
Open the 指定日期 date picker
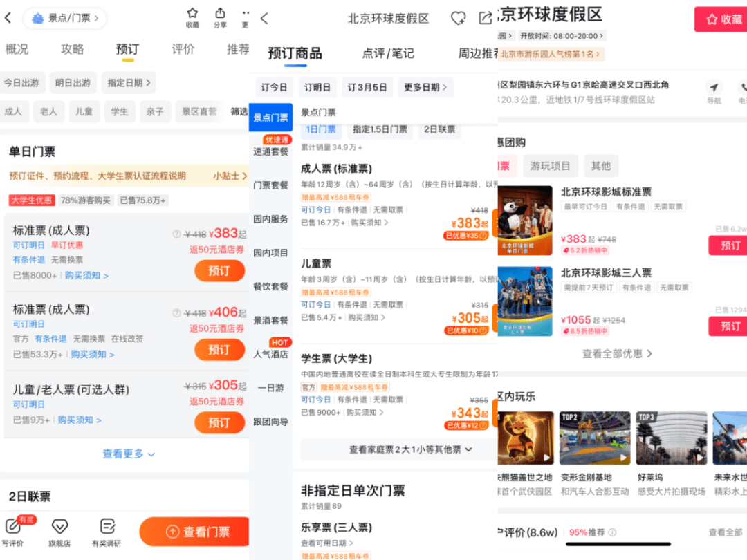click(129, 83)
